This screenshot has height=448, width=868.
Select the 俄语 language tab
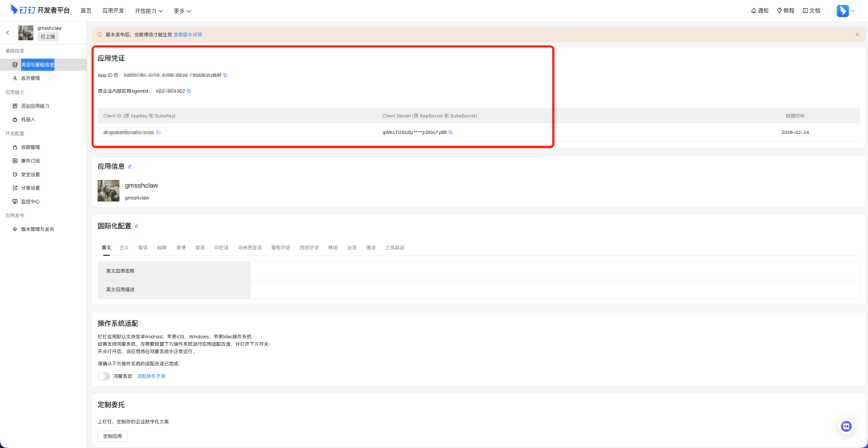pyautogui.click(x=371, y=248)
